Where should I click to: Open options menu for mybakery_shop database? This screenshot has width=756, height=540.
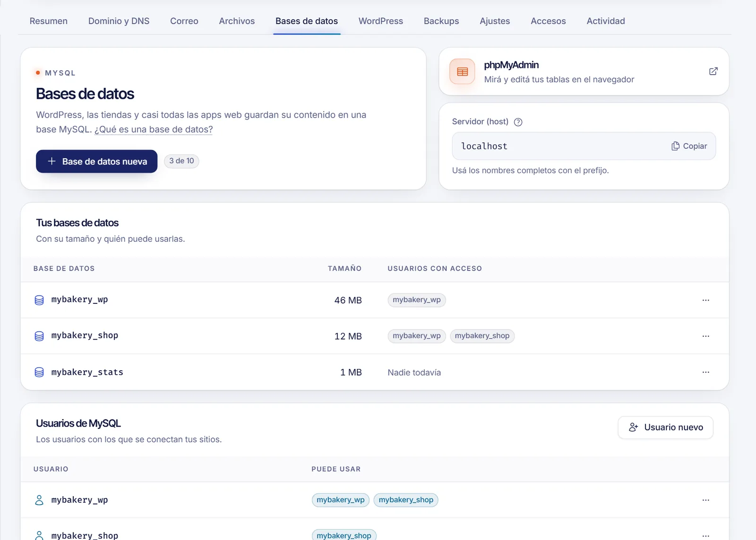tap(705, 336)
